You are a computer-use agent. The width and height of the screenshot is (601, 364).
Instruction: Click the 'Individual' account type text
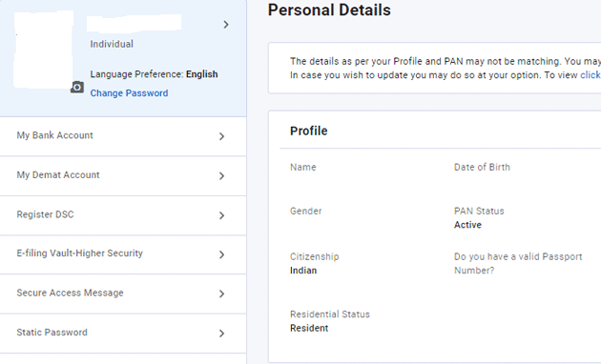(112, 44)
